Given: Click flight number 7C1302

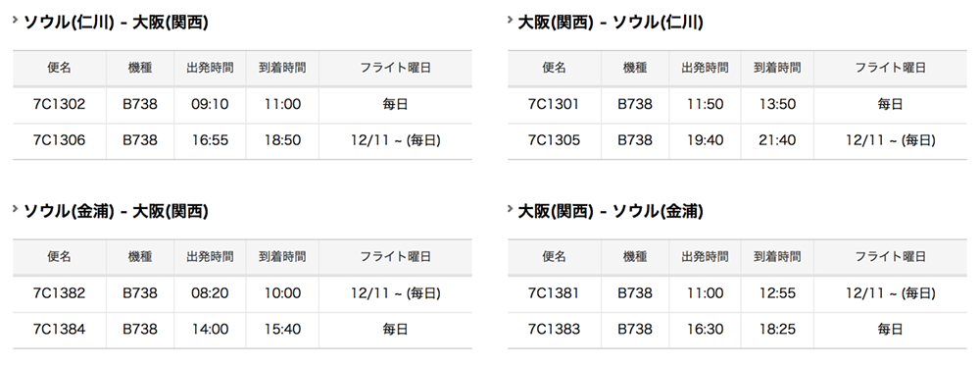Looking at the screenshot, I should (x=59, y=104).
